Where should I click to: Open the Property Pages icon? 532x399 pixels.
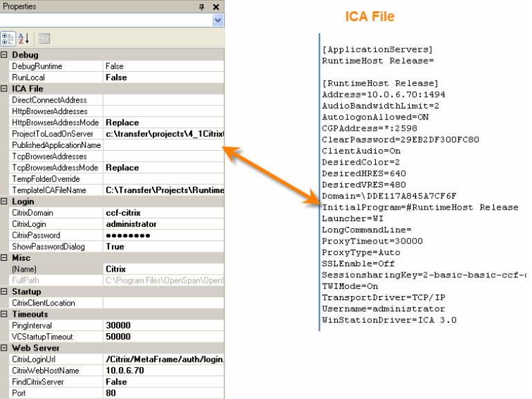pos(44,39)
